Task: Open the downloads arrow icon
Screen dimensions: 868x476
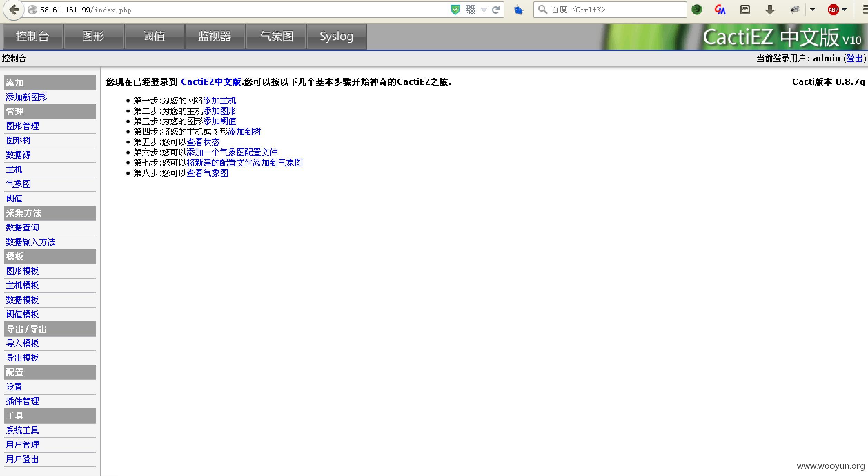Action: [770, 10]
